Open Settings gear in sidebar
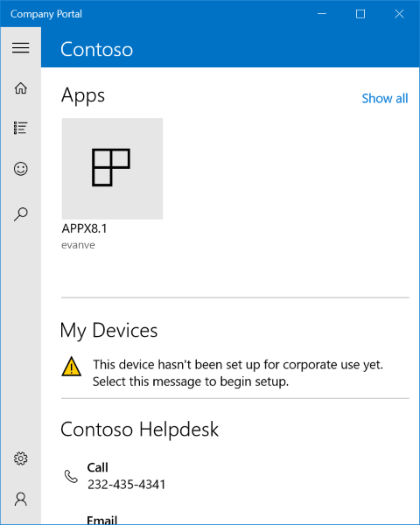This screenshot has height=525, width=420. tap(21, 458)
